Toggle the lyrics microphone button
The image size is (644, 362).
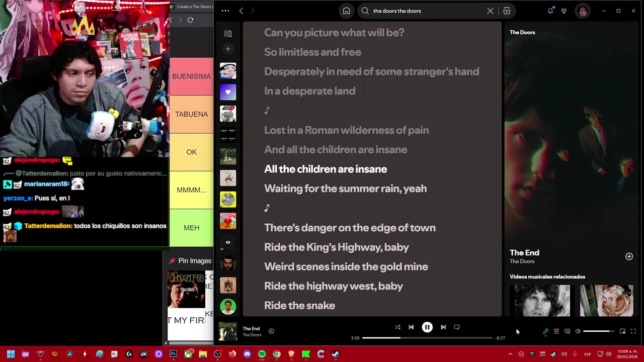pos(545,331)
